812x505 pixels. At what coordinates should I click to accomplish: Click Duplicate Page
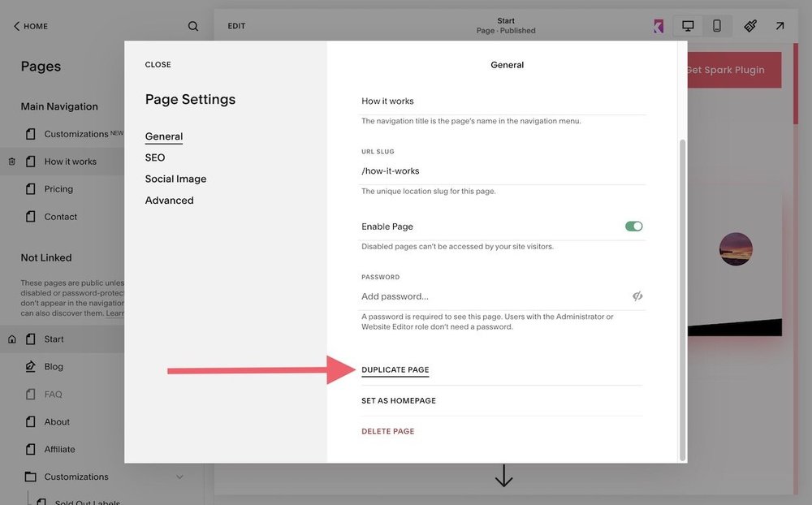(395, 369)
